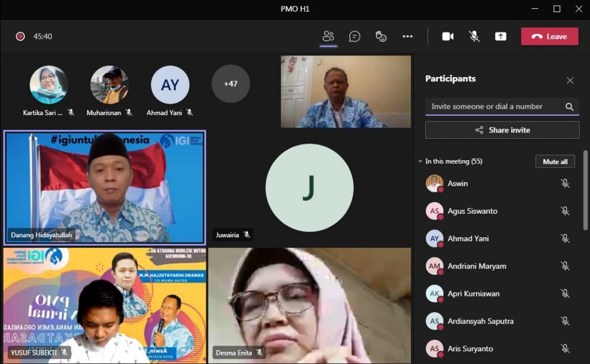Toggle the microphone mute button
The width and height of the screenshot is (590, 364).
[x=474, y=36]
